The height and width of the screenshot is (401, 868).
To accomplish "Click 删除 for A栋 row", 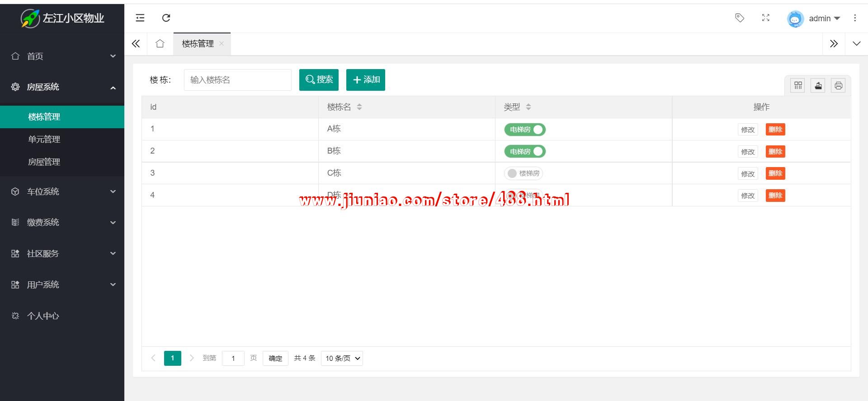I will [x=775, y=130].
